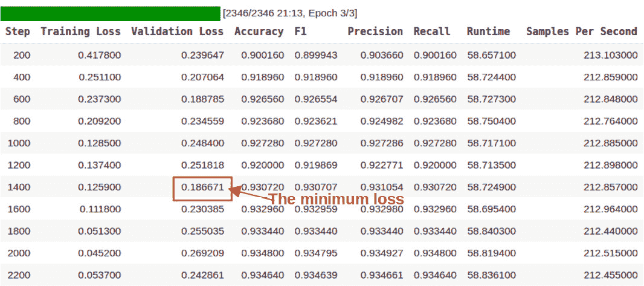Click the green training progress bar
Image resolution: width=644 pixels, height=286 pixels.
coord(111,13)
